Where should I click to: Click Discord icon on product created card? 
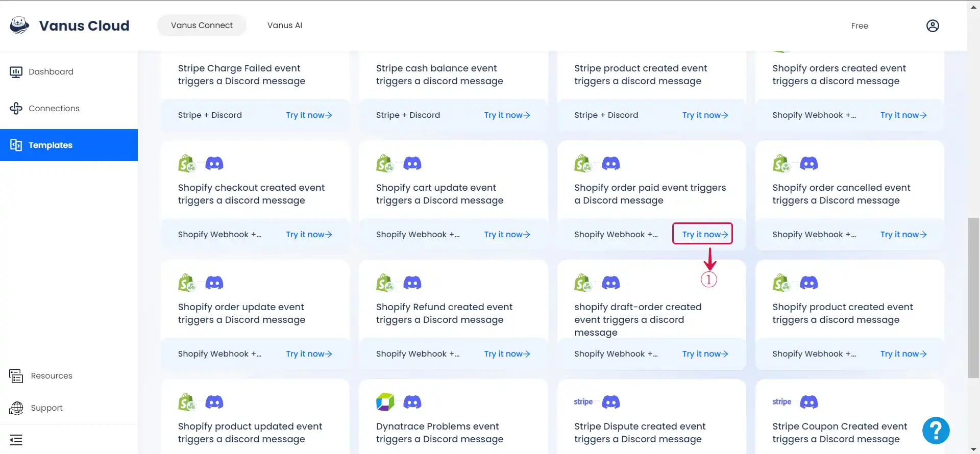[808, 283]
